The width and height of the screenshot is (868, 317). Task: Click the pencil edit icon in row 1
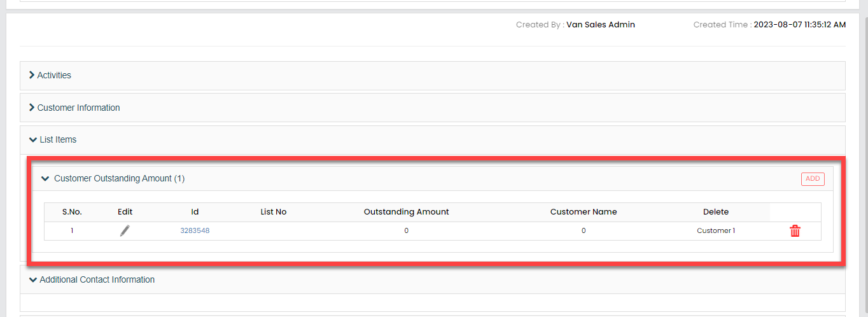pos(125,231)
